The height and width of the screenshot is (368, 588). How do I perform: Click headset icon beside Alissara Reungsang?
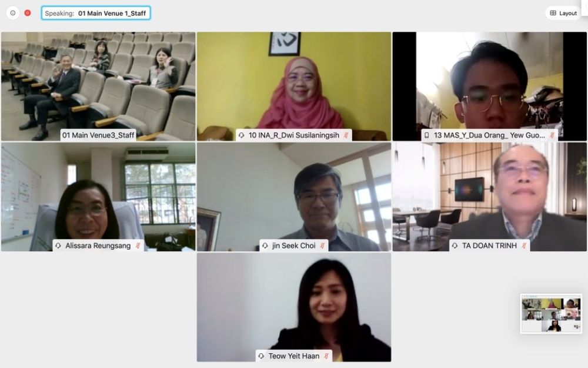tap(58, 246)
